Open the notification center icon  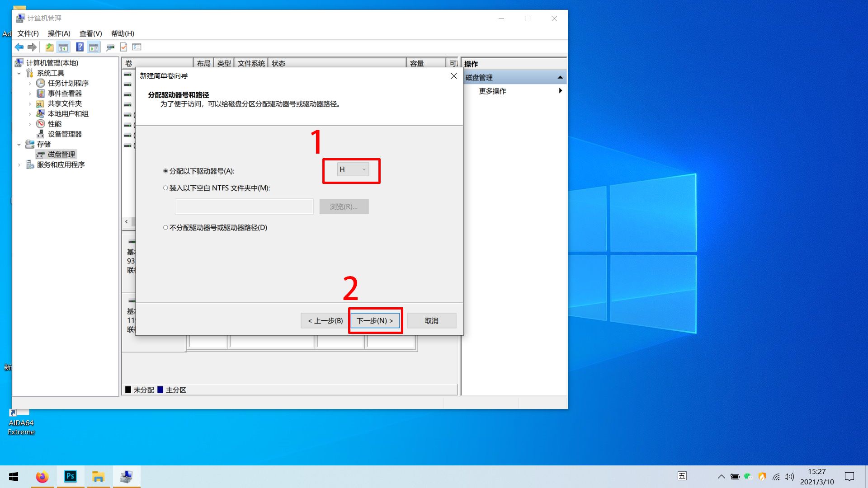pyautogui.click(x=849, y=477)
